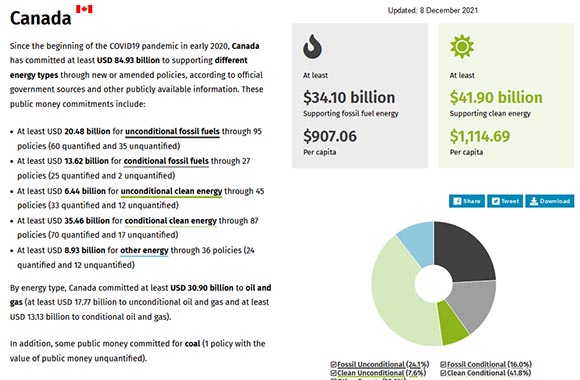
Task: Click the 'USD 30.90 billion' bold text
Action: pos(202,287)
